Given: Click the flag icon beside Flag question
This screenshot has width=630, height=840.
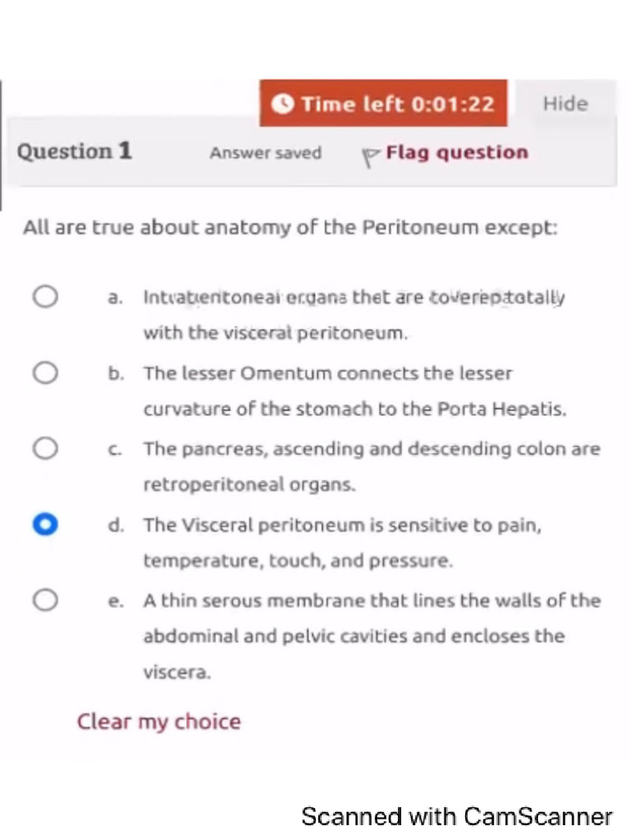Looking at the screenshot, I should tap(370, 157).
